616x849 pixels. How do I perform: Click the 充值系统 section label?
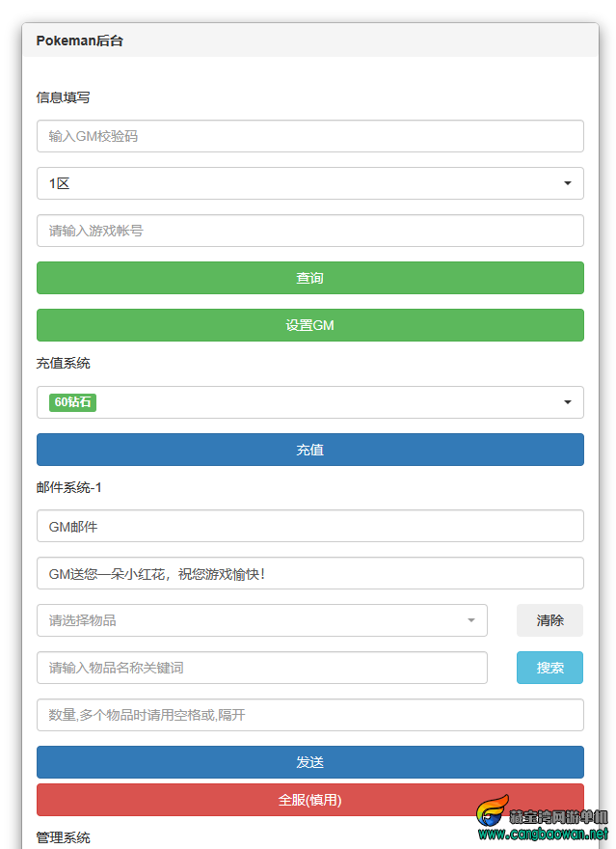[x=63, y=364]
